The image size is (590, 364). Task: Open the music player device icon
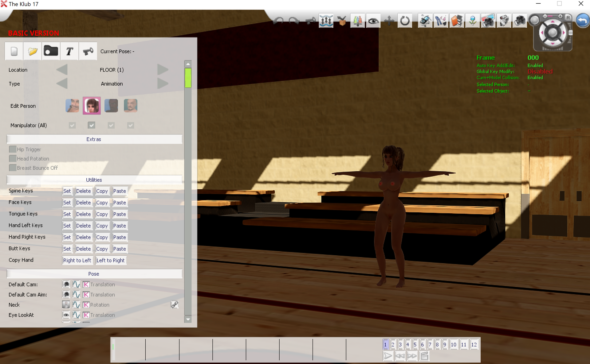[425, 21]
